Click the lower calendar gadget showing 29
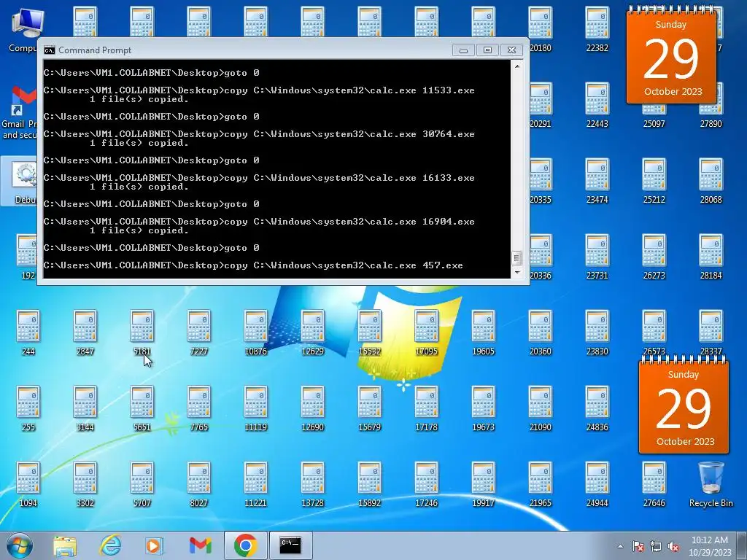 click(x=684, y=404)
